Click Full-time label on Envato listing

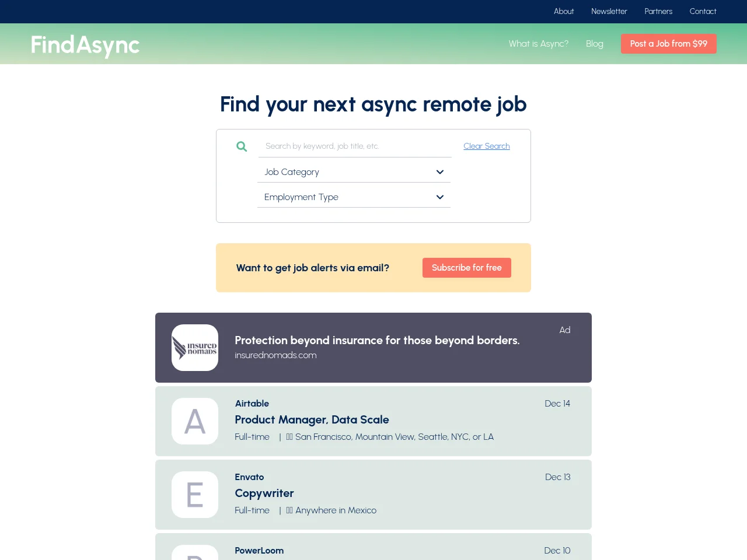point(252,510)
